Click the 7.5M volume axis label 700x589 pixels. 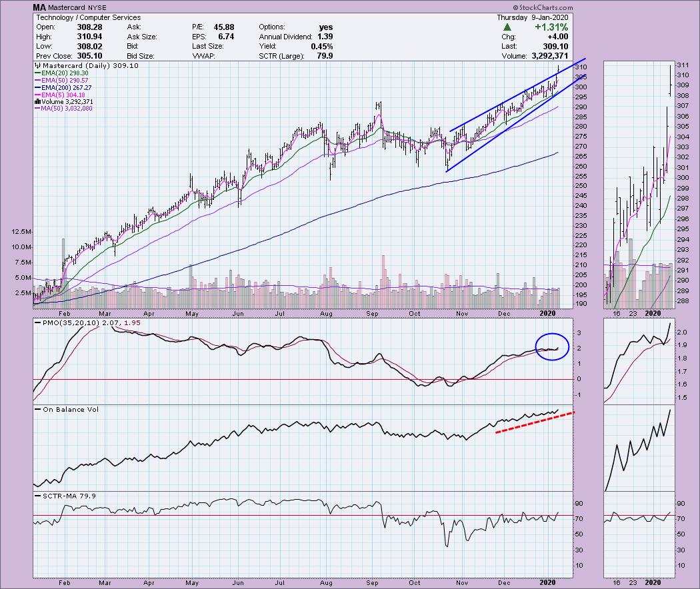pos(23,263)
